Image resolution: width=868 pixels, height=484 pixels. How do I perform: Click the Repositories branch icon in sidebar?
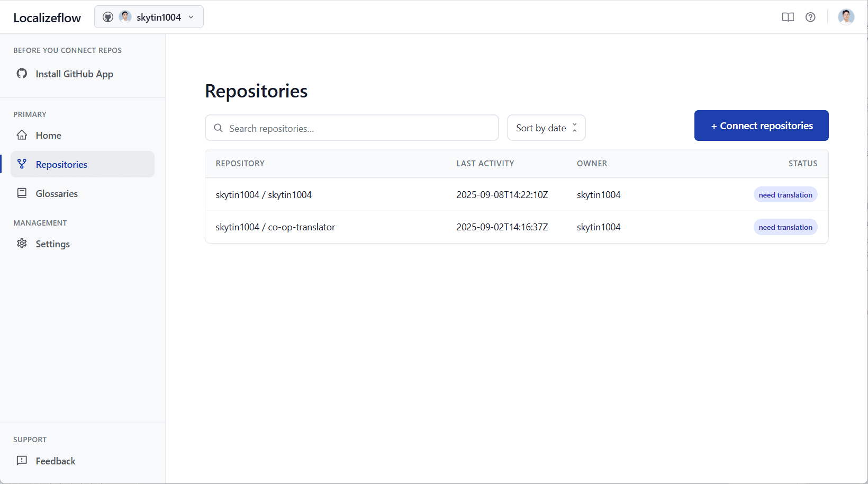point(22,164)
